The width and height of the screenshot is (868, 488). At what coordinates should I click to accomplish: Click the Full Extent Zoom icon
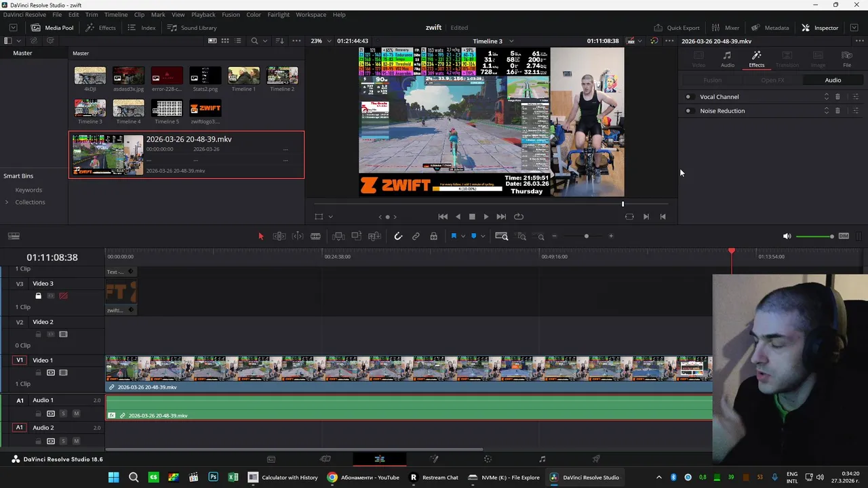pyautogui.click(x=502, y=236)
